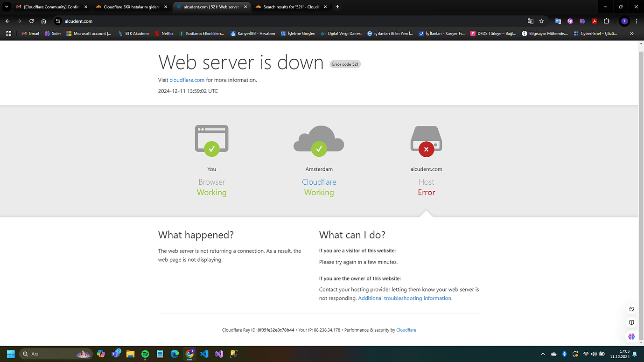Follow the cloudflare.com link under the heading

pos(187,80)
